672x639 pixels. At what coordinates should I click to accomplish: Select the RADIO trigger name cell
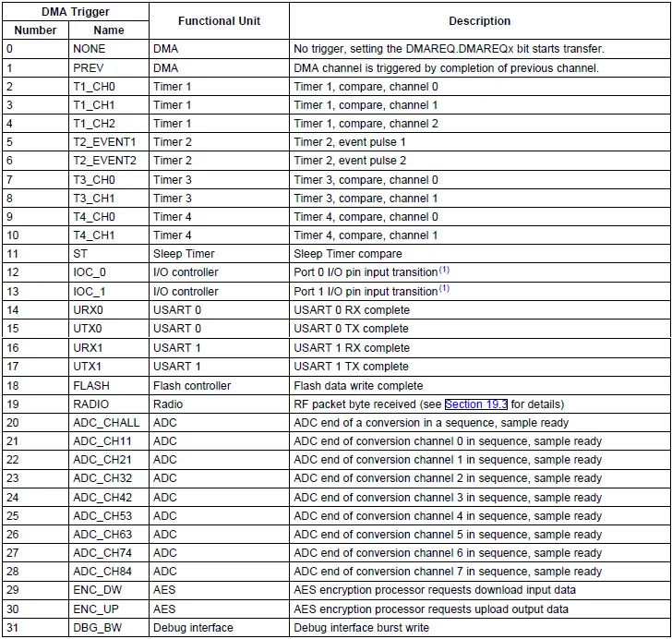pos(109,404)
